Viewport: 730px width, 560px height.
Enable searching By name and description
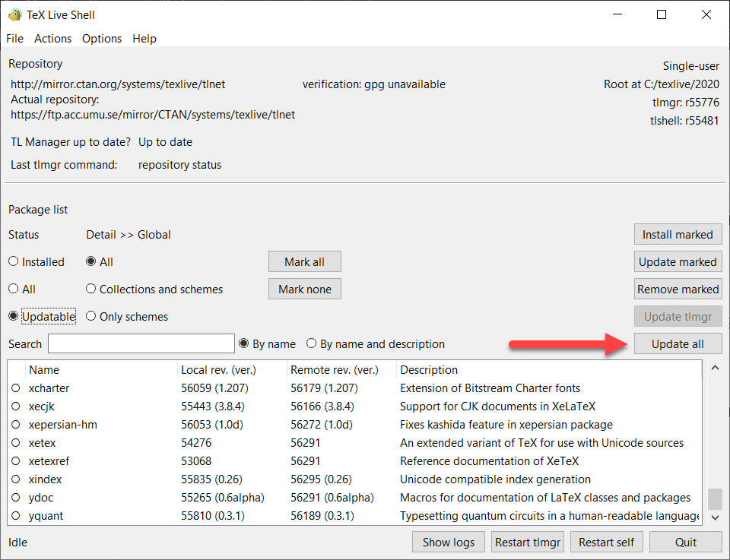(311, 343)
